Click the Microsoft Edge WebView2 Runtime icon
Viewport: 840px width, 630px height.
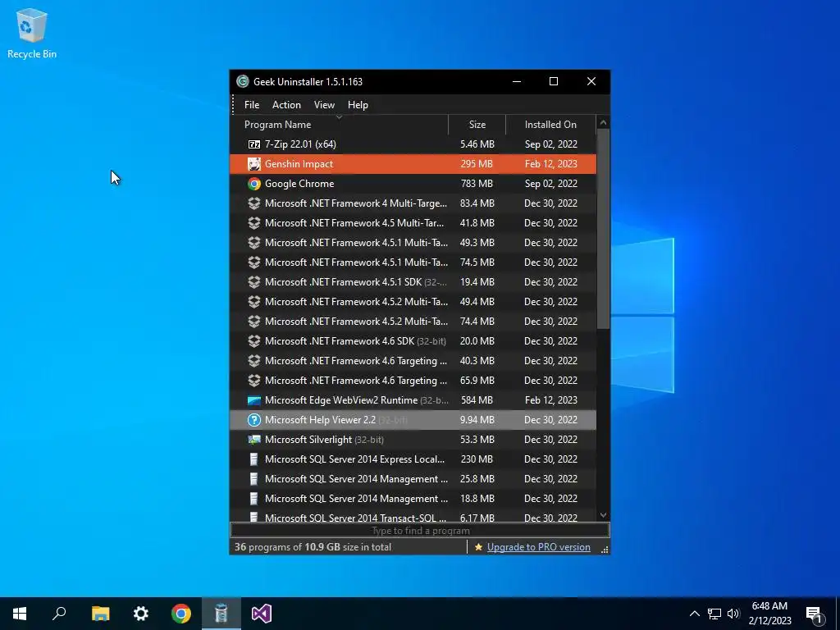(254, 400)
